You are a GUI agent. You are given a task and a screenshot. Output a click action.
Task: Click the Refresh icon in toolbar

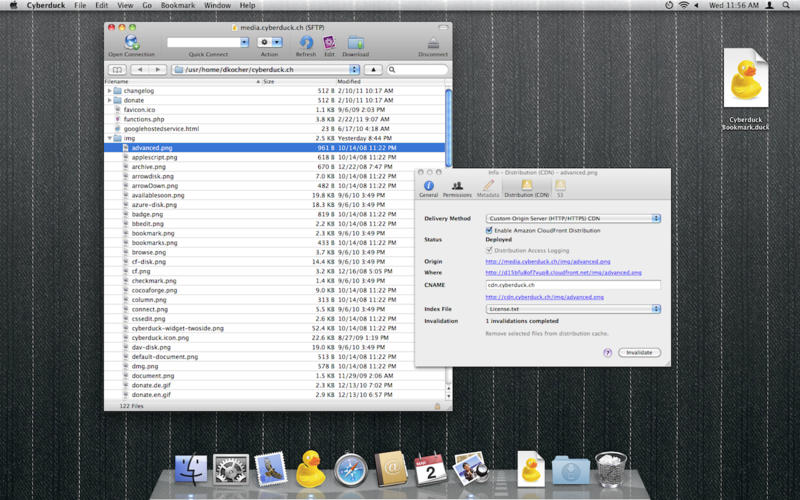click(x=305, y=43)
